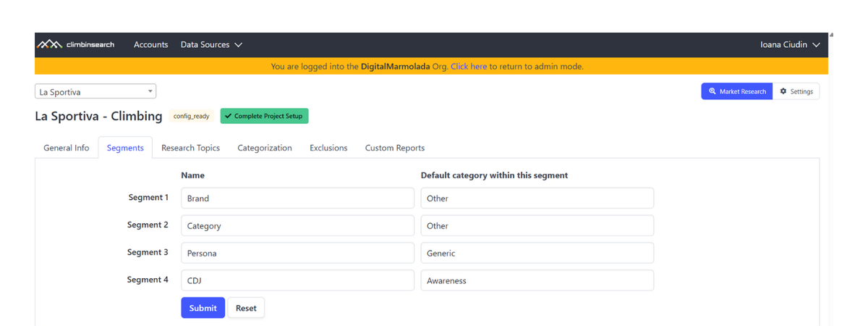
Task: Click the Market Research magnifier icon
Action: (712, 91)
